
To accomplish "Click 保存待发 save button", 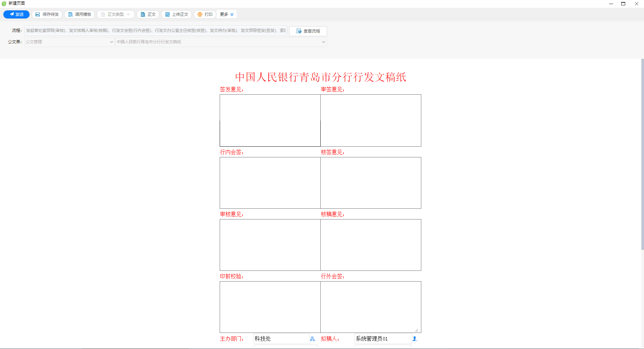I will coord(47,14).
